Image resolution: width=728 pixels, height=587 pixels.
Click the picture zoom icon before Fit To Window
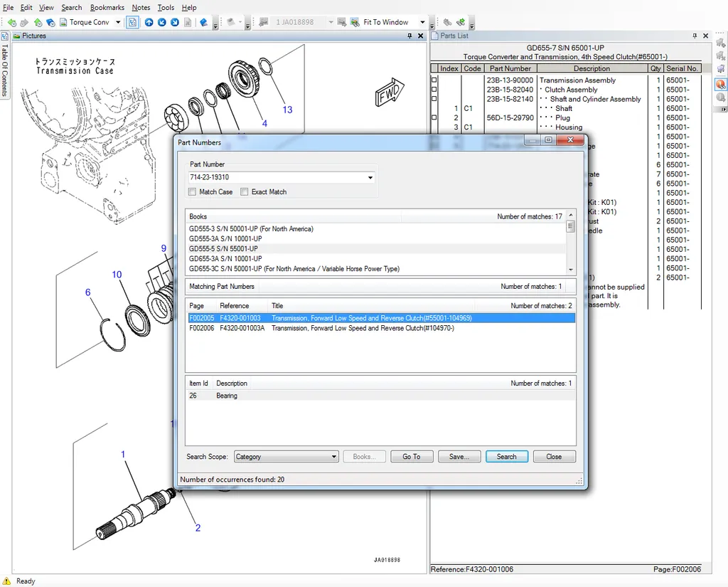[x=355, y=22]
